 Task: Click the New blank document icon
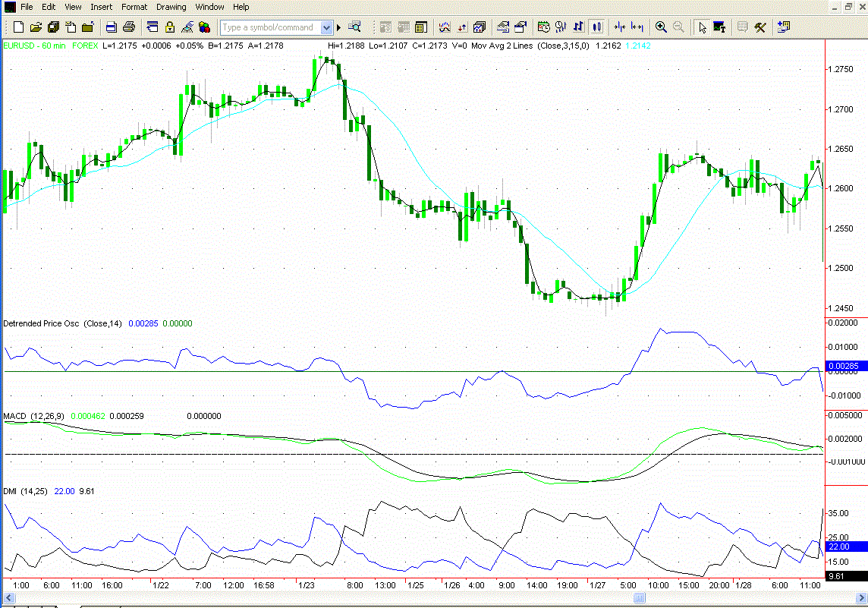(18, 27)
